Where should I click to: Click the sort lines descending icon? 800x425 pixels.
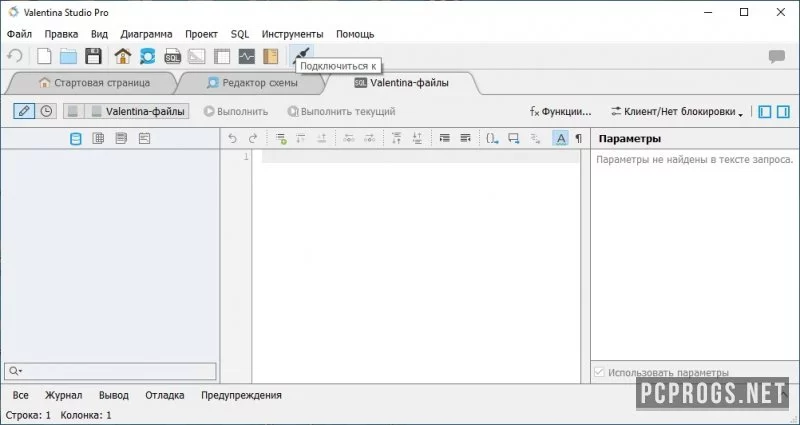tap(417, 138)
